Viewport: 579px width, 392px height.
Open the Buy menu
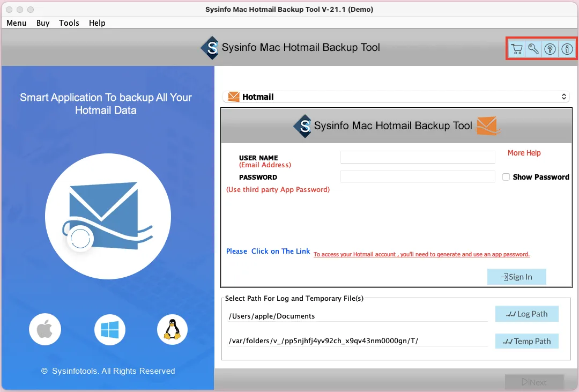43,23
